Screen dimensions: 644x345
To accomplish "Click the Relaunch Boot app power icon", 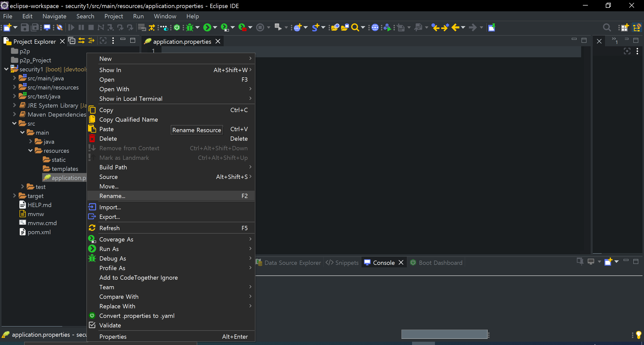I will click(x=177, y=27).
